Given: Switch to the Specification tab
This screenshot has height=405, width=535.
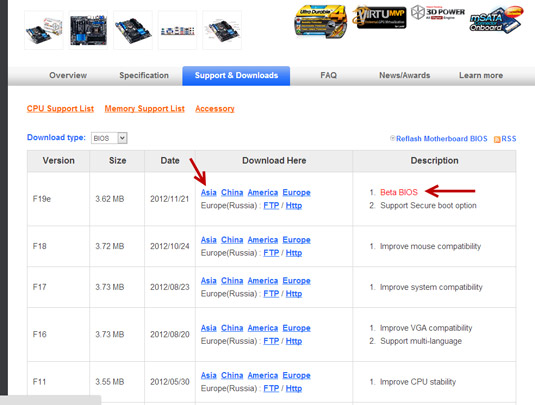Looking at the screenshot, I should pyautogui.click(x=144, y=75).
